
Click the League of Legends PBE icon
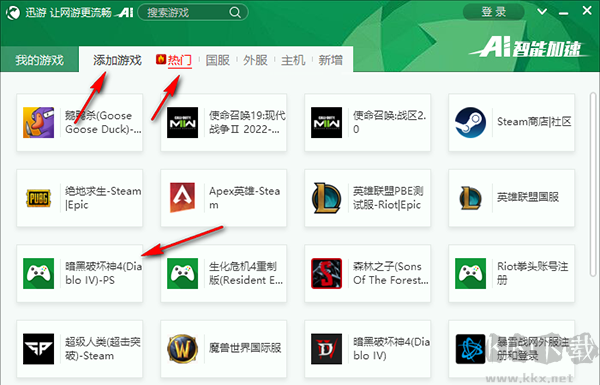pos(326,198)
